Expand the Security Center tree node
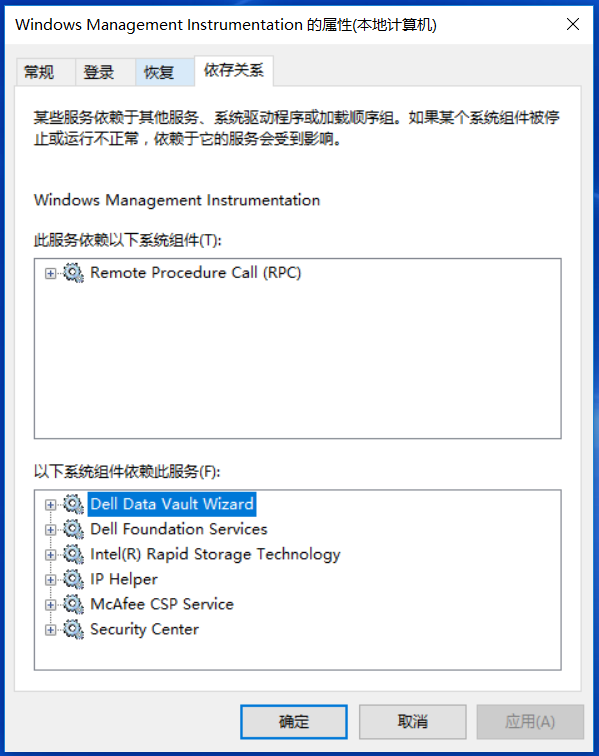Image resolution: width=599 pixels, height=756 pixels. pos(50,630)
